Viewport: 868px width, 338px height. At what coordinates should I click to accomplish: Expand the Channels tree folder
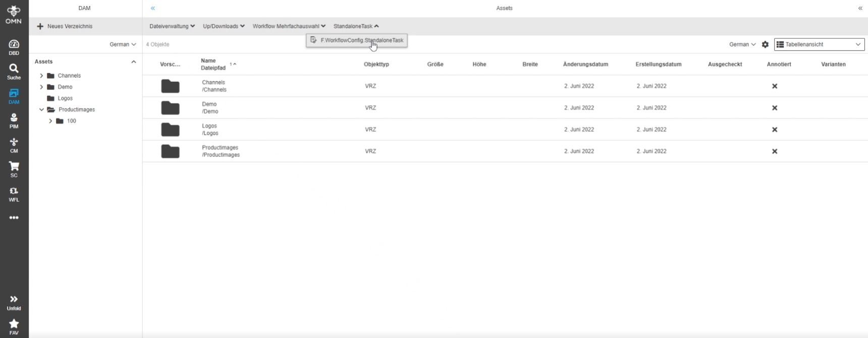[41, 76]
